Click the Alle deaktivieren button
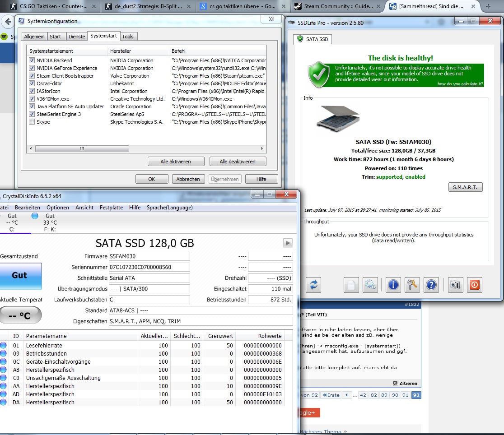The width and height of the screenshot is (504, 435). click(x=238, y=161)
